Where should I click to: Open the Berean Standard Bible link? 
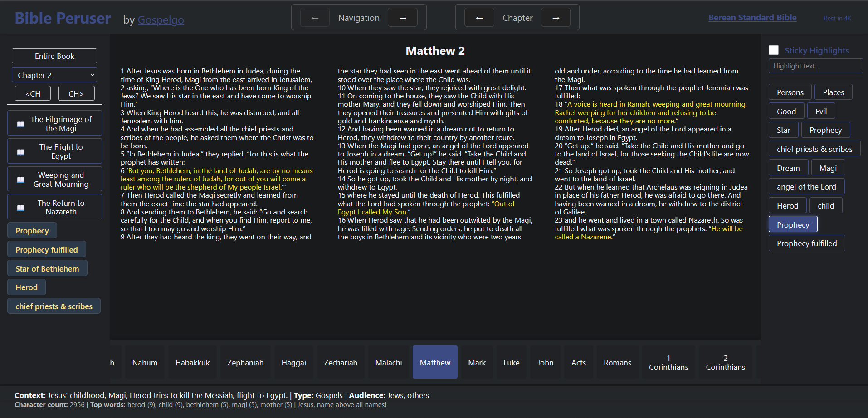point(752,18)
